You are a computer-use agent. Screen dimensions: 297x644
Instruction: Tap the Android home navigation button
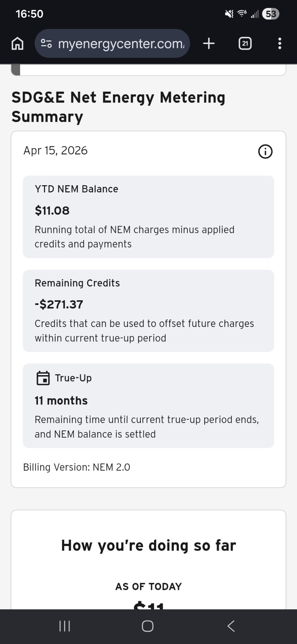(x=148, y=626)
